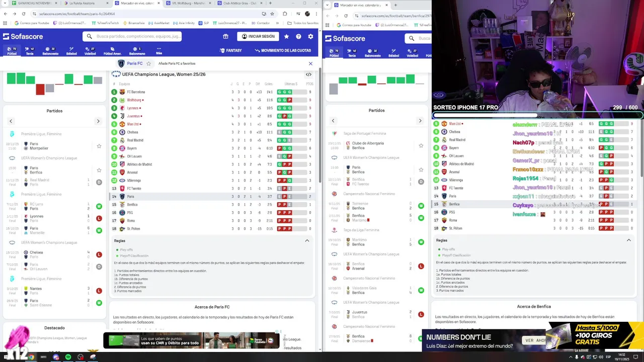This screenshot has height=362, width=644.
Task: Select Baloncesto tab in right Sofascore window
Action: pyautogui.click(x=372, y=53)
